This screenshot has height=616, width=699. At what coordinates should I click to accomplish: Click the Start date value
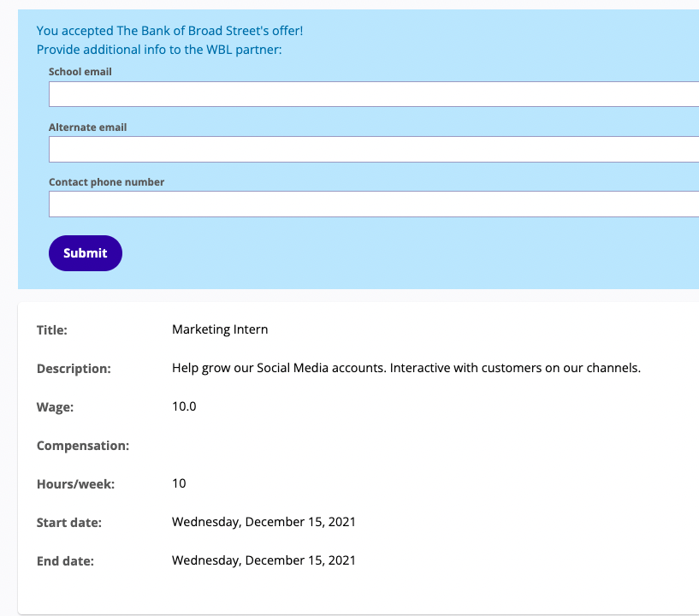(x=264, y=522)
